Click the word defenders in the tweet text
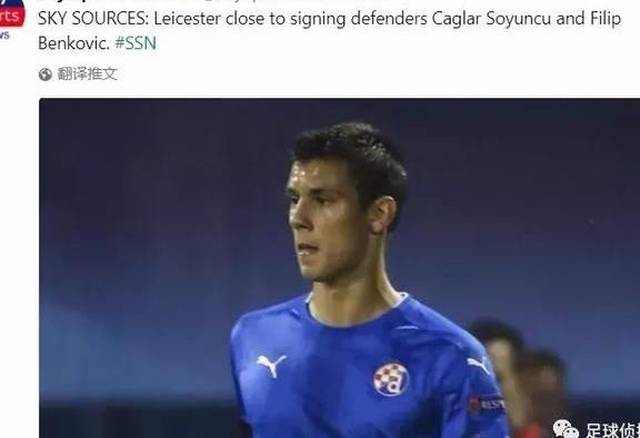640x438 pixels. coord(389,19)
